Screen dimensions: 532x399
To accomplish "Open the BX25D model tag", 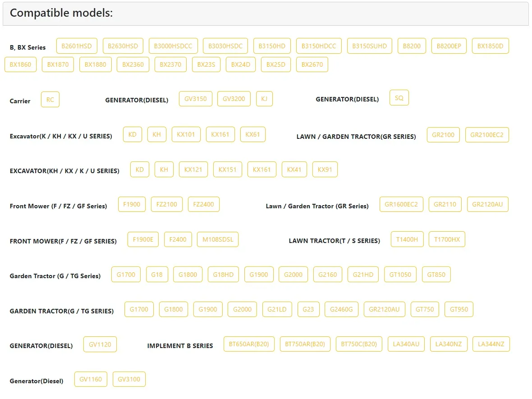I will pos(276,64).
